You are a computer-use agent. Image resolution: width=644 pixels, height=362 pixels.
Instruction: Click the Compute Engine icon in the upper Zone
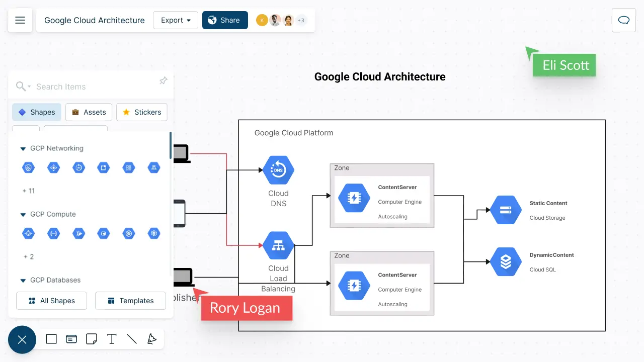354,198
